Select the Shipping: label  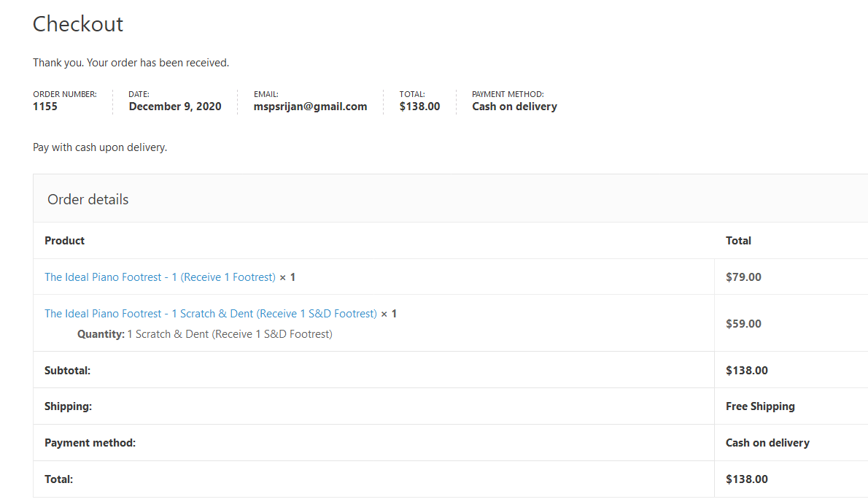(68, 406)
